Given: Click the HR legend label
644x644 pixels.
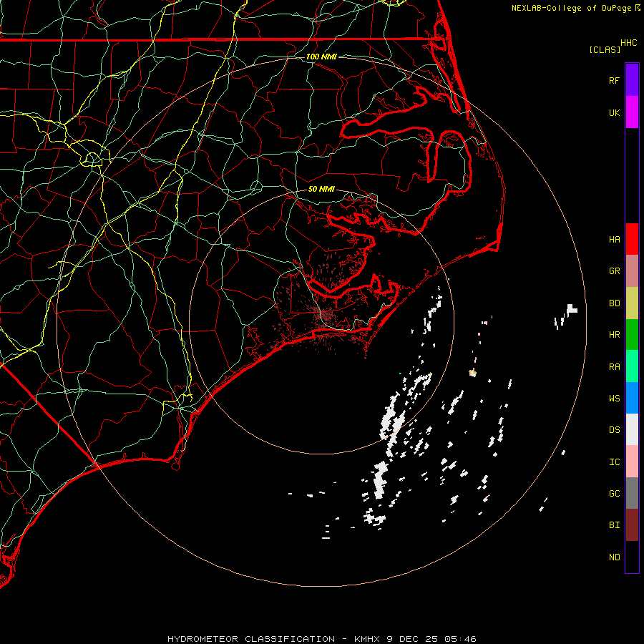Looking at the screenshot, I should point(614,335).
